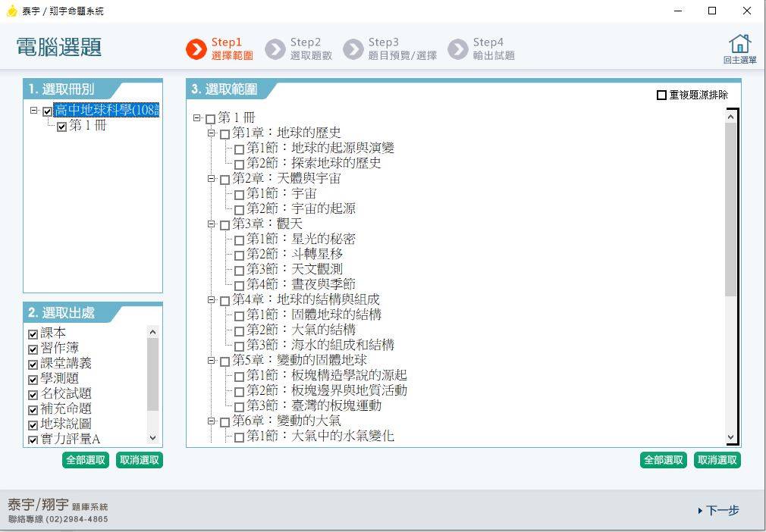The image size is (766, 532).
Task: Click 取消選取 under range tree
Action: [x=717, y=460]
